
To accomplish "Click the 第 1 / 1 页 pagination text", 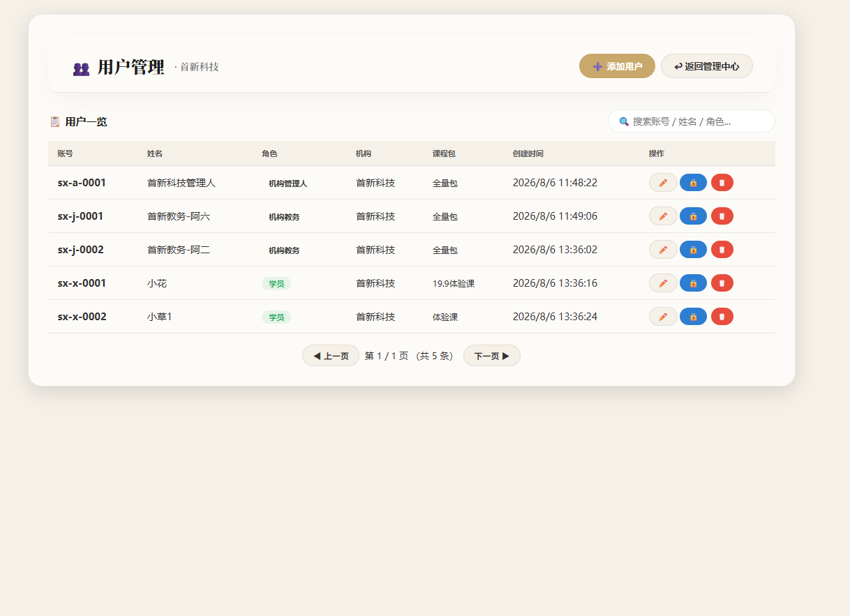I will point(387,356).
